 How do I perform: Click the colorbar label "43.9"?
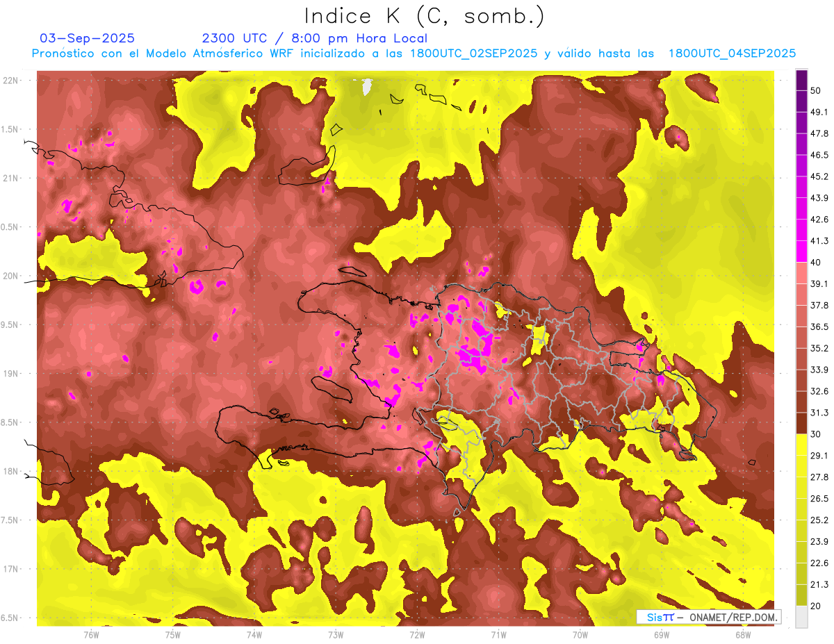click(819, 198)
